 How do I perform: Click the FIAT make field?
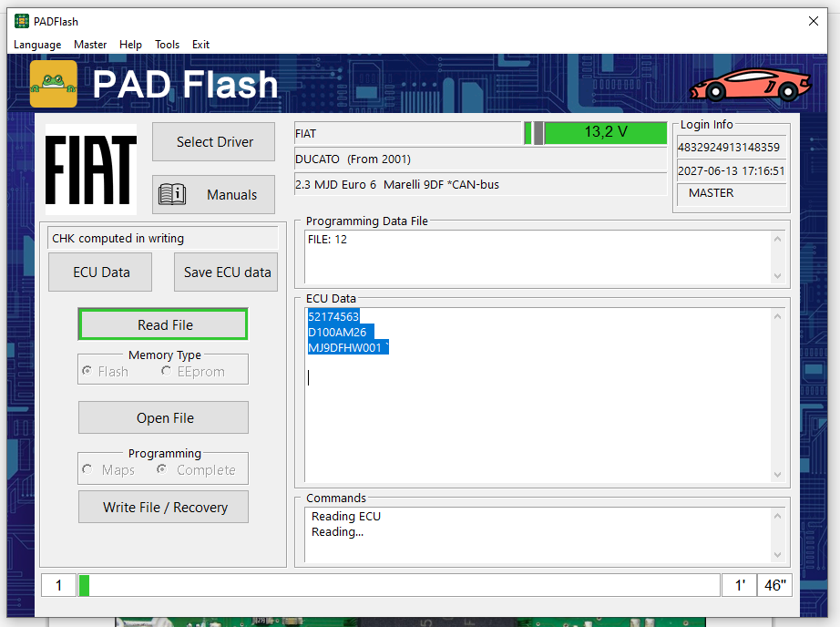[x=408, y=133]
